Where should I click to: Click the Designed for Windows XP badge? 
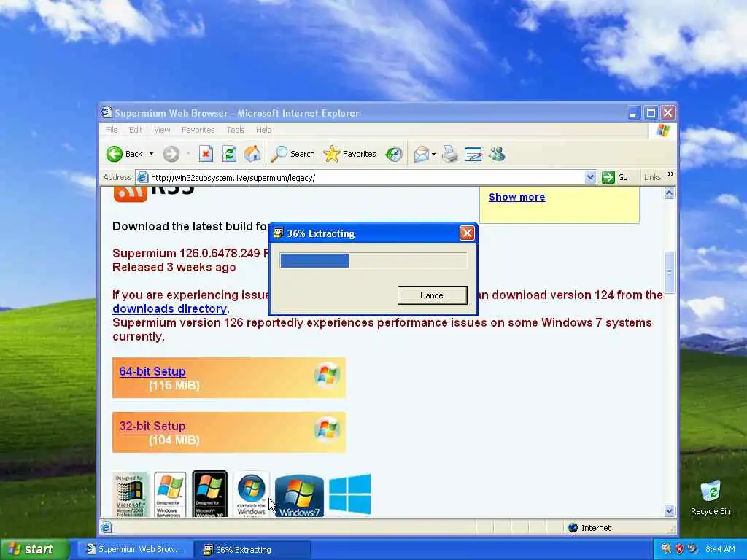[x=210, y=494]
